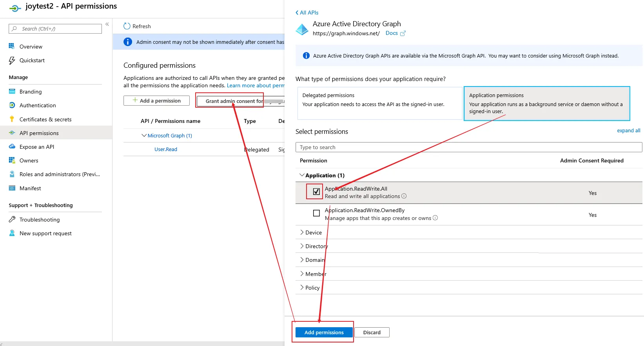Click the Expose an API cloud icon
The width and height of the screenshot is (644, 346).
coord(12,147)
